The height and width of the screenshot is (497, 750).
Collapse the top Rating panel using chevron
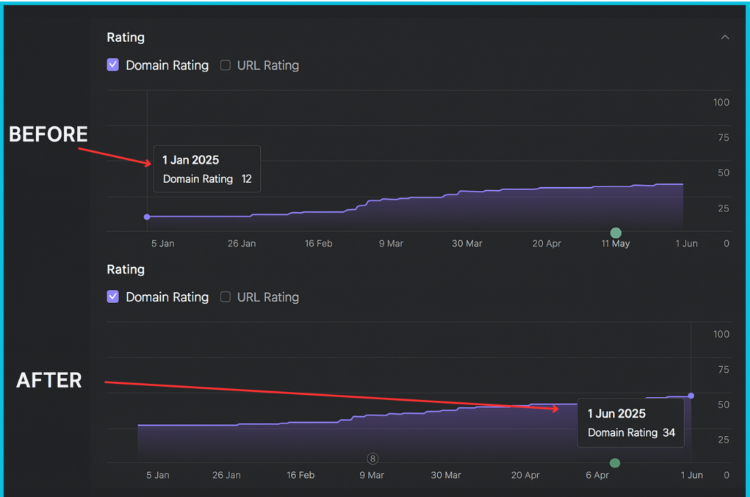(724, 37)
